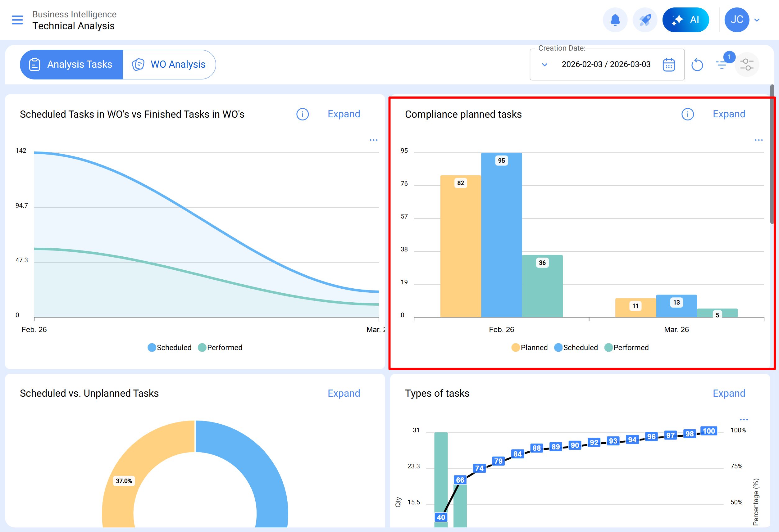
Task: Open the AI assistant button
Action: 685,20
